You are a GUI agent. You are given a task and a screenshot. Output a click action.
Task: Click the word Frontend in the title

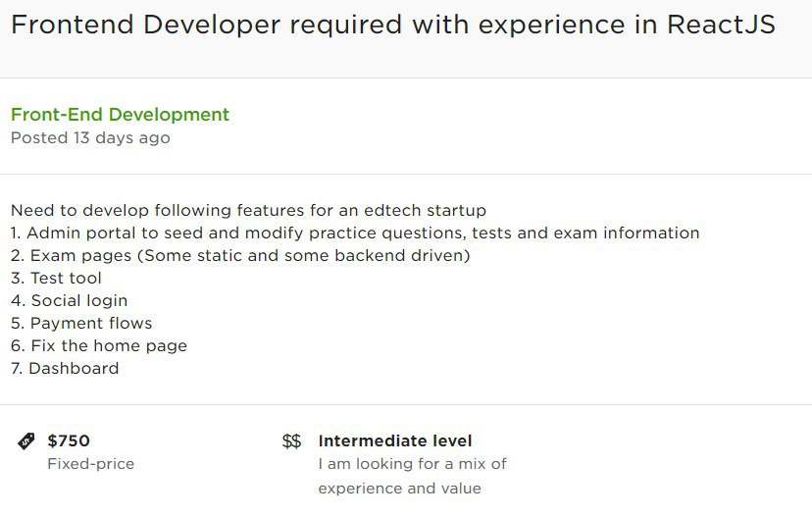click(73, 25)
